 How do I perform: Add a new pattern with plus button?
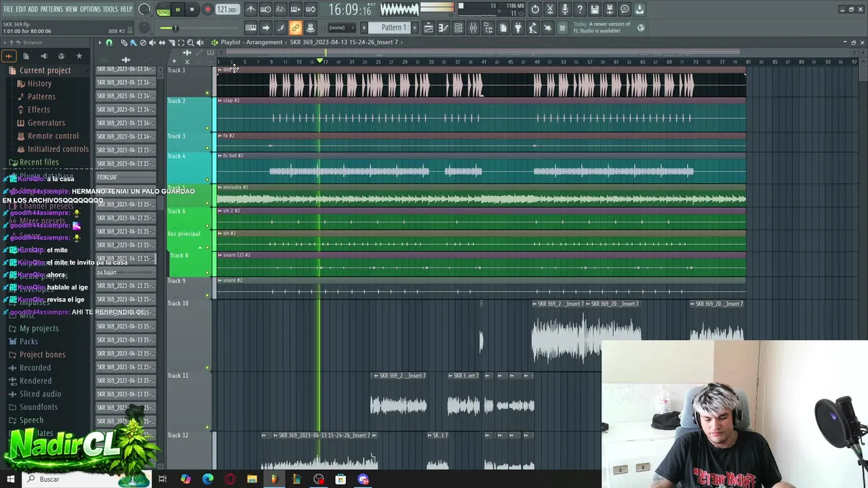click(414, 28)
